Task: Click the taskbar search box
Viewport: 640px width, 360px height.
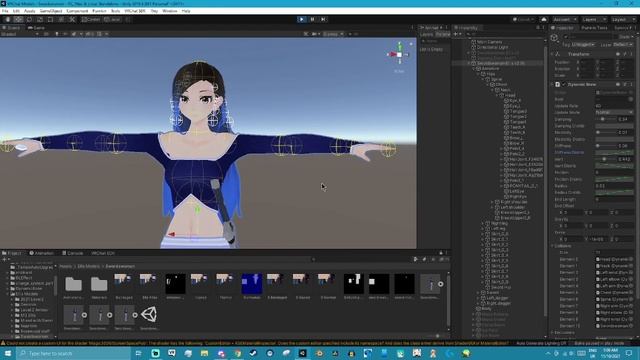Action: tap(74, 353)
